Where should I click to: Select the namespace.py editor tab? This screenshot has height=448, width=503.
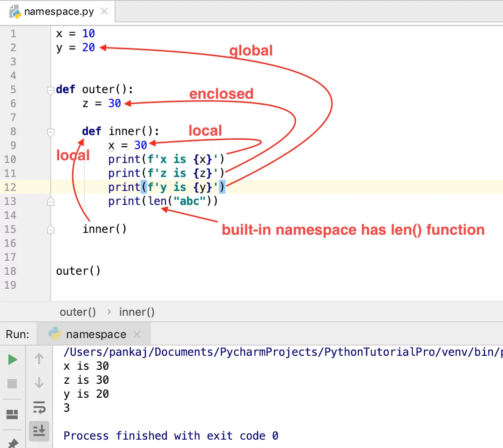pos(57,12)
